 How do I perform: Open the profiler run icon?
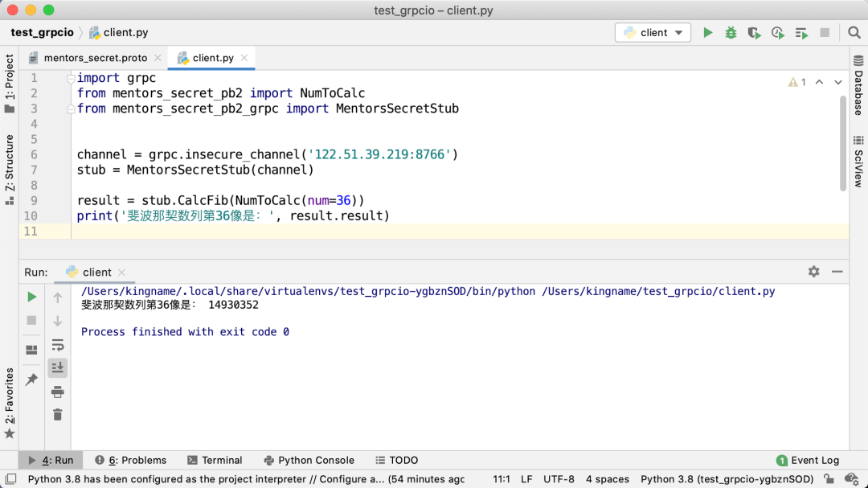click(778, 33)
